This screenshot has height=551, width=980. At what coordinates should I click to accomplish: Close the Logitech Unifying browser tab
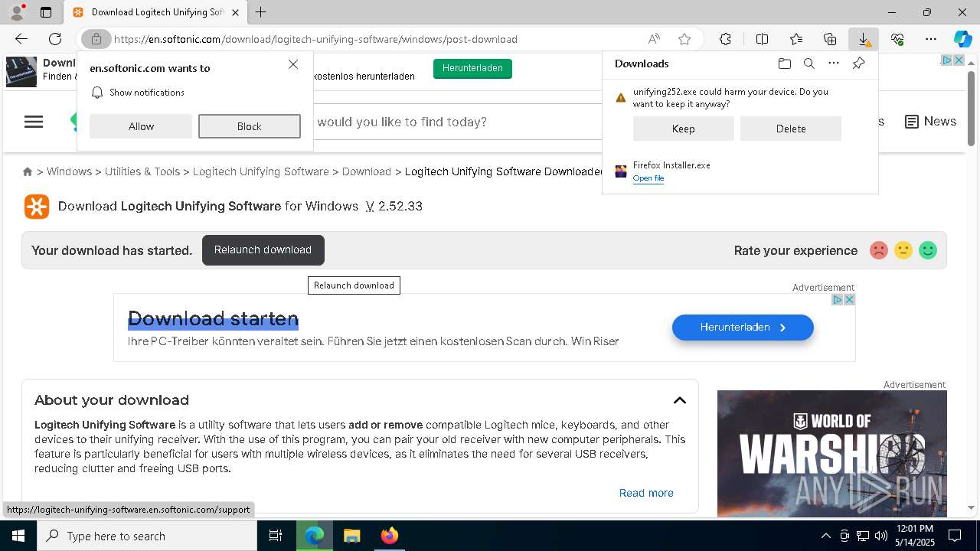[x=235, y=12]
